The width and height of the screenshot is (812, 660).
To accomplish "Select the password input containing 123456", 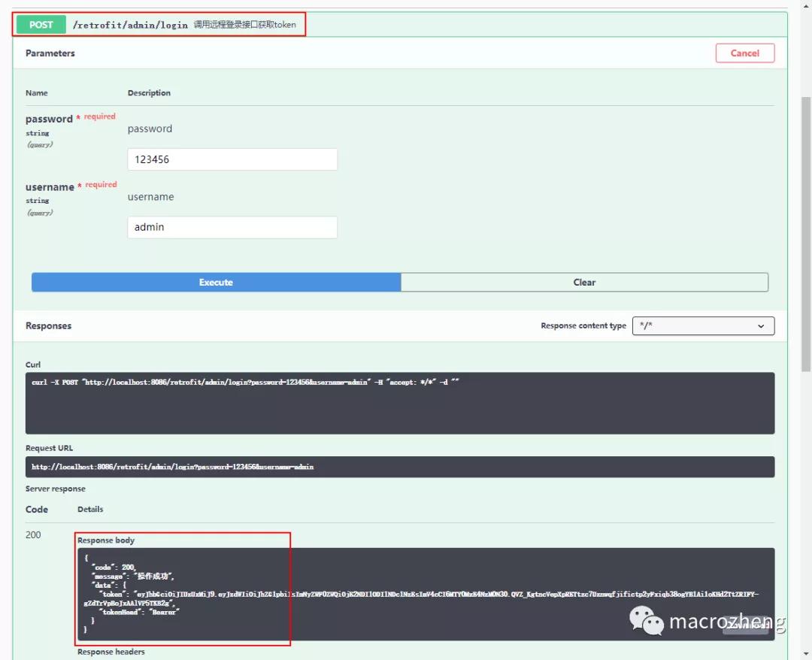I will [x=232, y=159].
